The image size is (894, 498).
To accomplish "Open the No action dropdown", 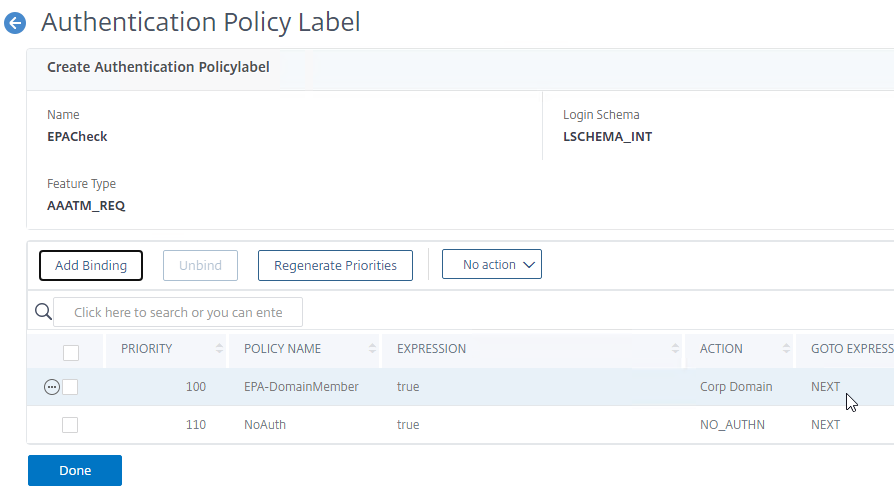I will pyautogui.click(x=491, y=265).
